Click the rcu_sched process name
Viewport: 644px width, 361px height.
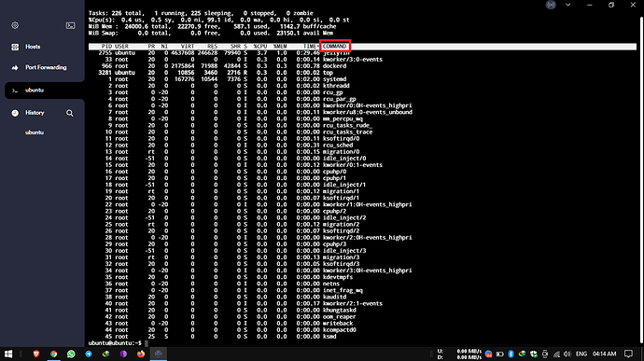pyautogui.click(x=338, y=146)
